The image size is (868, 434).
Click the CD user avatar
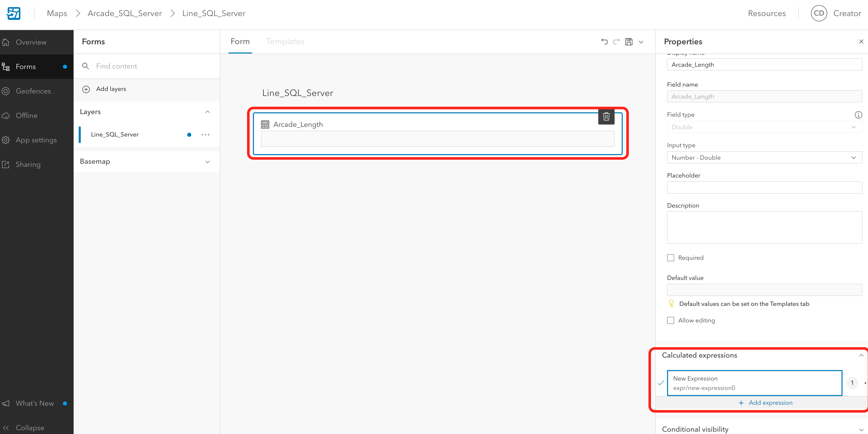pos(819,13)
